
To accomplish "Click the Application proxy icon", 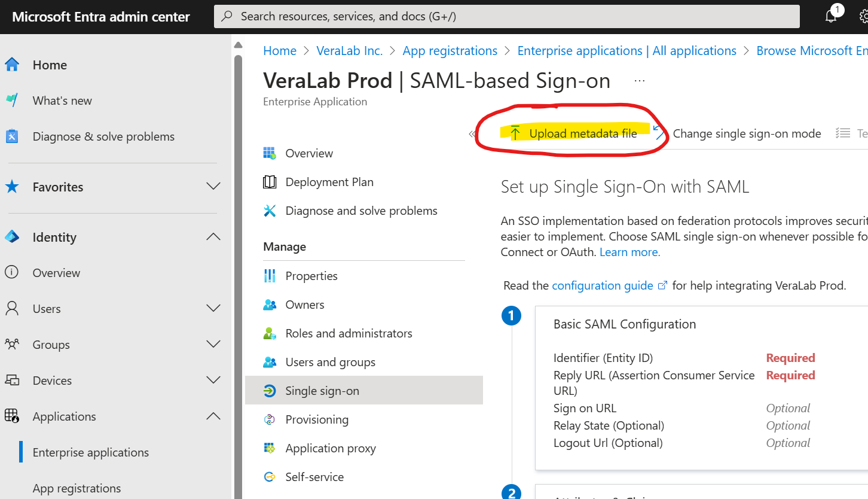I will tap(270, 448).
